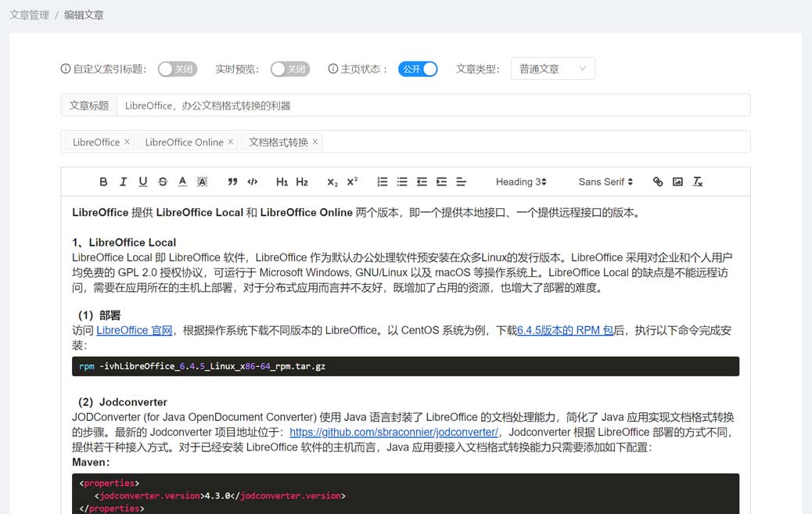Click the Maven properties code block
The height and width of the screenshot is (514, 812).
point(405,494)
